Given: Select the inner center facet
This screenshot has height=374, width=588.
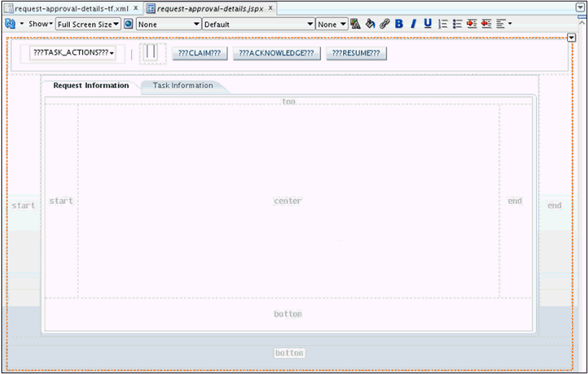Looking at the screenshot, I should point(288,201).
